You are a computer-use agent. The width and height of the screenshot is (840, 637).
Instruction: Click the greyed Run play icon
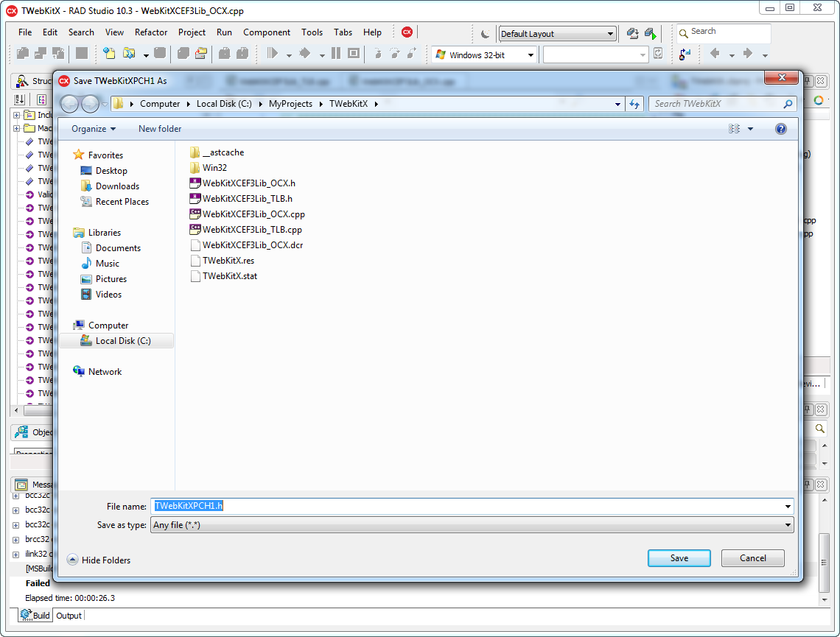click(x=273, y=53)
